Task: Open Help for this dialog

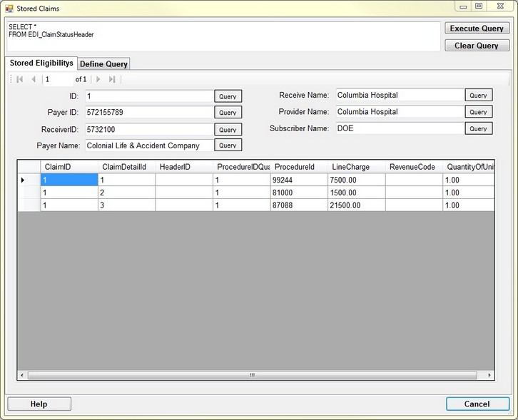Action: (x=39, y=404)
